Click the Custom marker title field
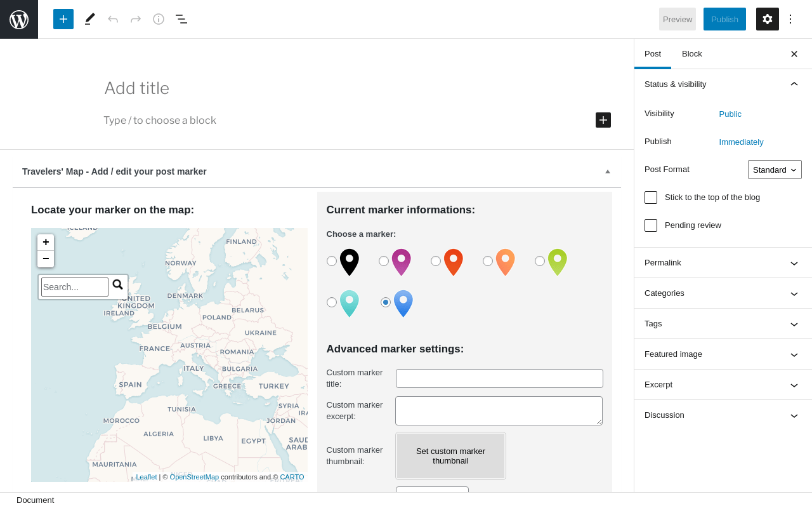The height and width of the screenshot is (508, 812). (499, 378)
